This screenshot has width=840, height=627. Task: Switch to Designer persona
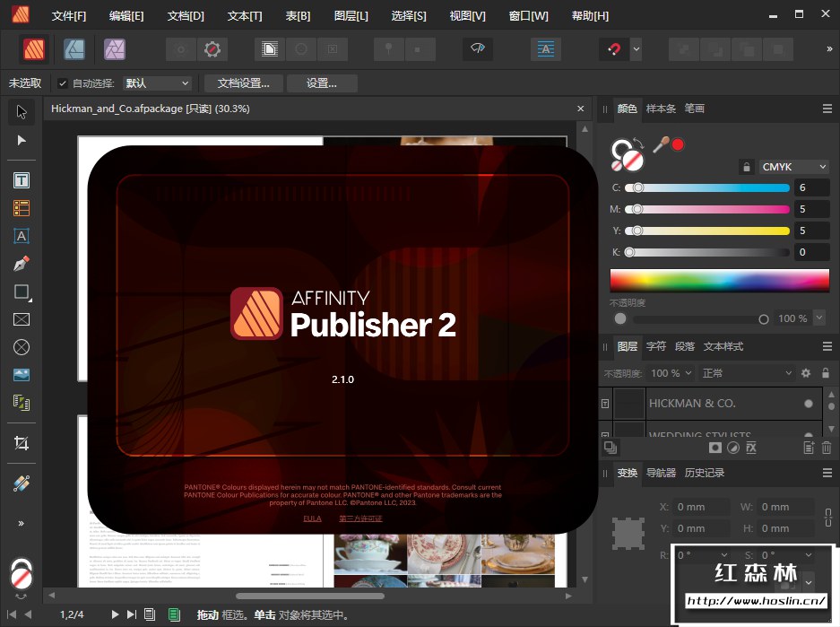74,49
